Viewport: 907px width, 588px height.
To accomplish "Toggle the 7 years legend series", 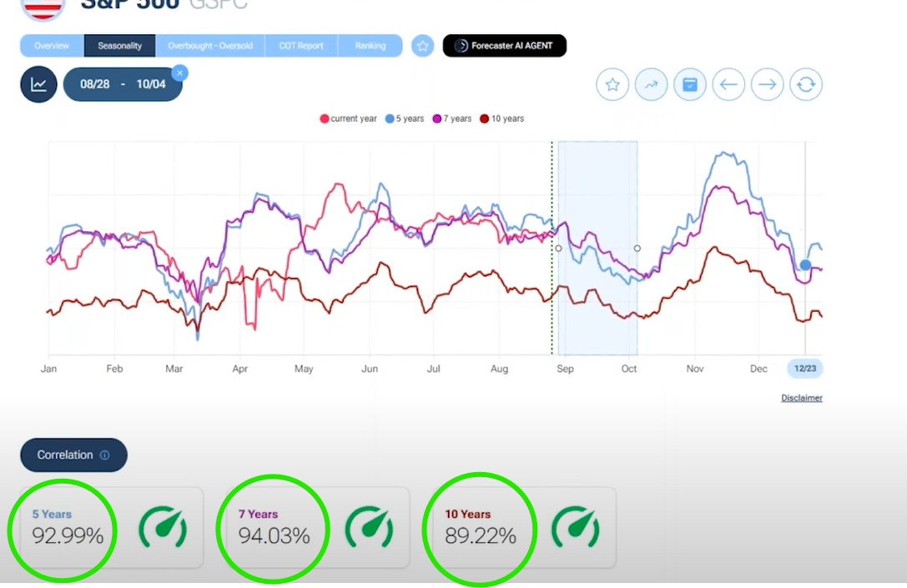I will tap(452, 118).
